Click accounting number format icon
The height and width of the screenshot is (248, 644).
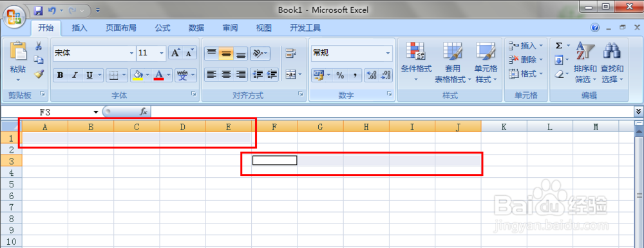[x=319, y=75]
